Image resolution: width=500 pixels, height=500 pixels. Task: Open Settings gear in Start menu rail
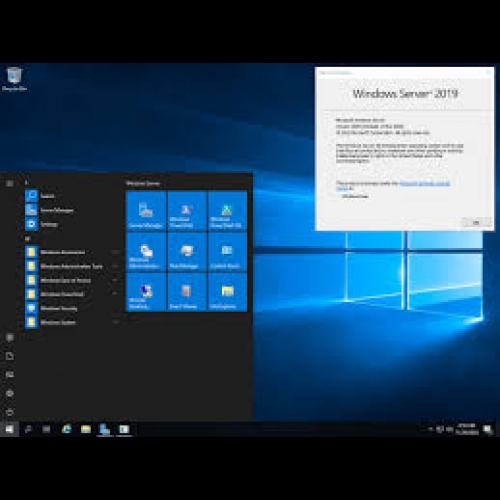coord(10,393)
